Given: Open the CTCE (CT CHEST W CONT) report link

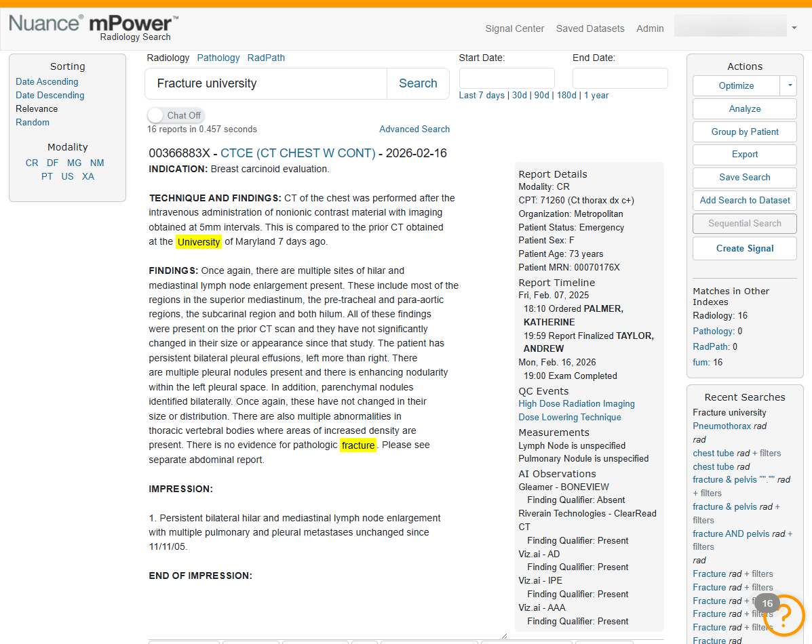Looking at the screenshot, I should [x=298, y=153].
